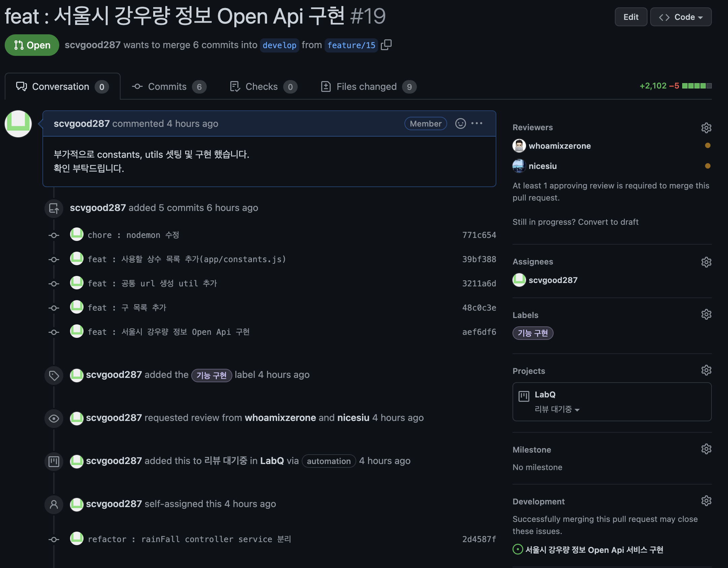
Task: Click the automation label in the timeline
Action: click(x=328, y=461)
